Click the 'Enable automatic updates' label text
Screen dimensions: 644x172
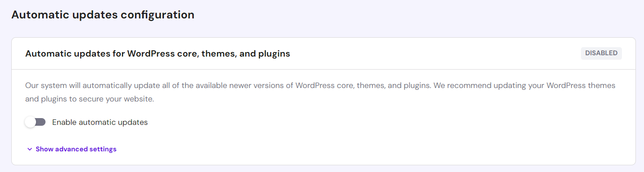(x=100, y=122)
